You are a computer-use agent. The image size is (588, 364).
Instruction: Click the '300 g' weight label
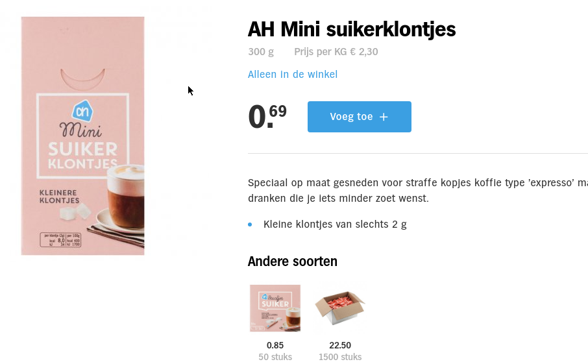pos(261,52)
